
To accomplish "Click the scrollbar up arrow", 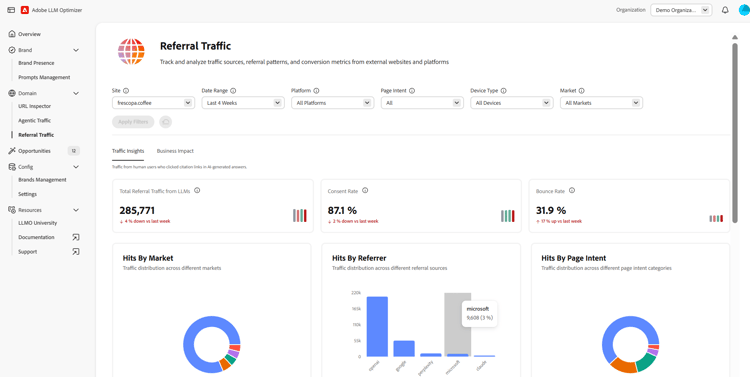I will click(x=735, y=37).
